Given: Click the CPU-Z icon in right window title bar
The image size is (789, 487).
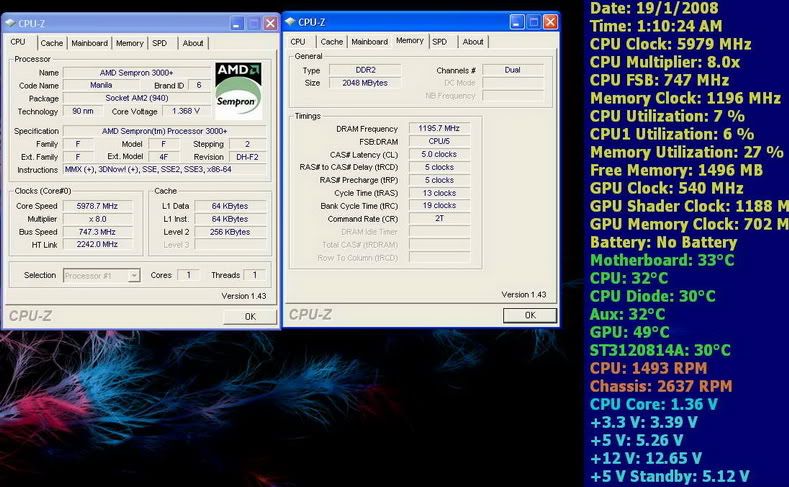Looking at the screenshot, I should click(292, 21).
